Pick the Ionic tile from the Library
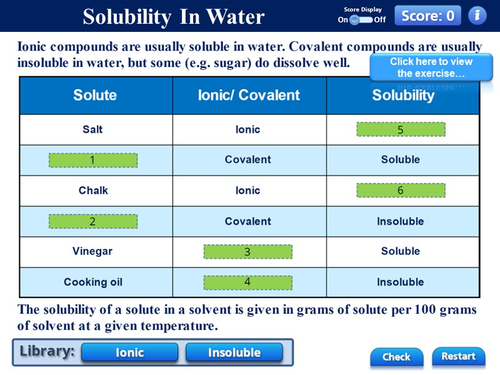The width and height of the screenshot is (500, 375). click(130, 352)
